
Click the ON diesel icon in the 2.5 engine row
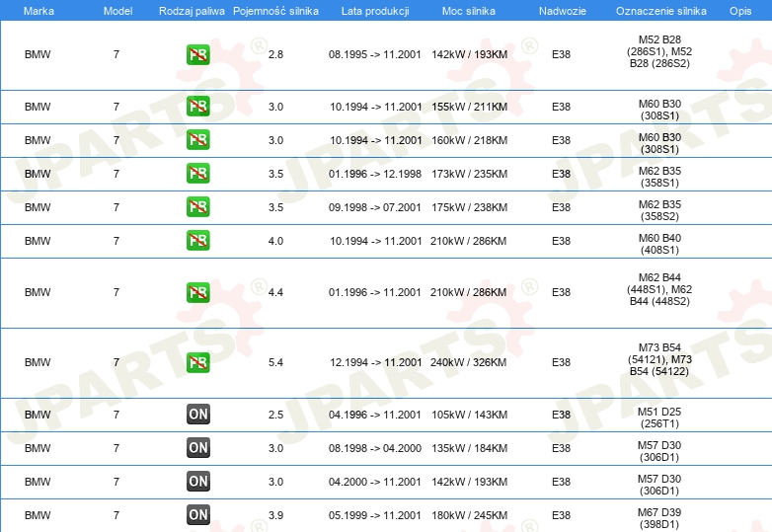[x=197, y=415]
